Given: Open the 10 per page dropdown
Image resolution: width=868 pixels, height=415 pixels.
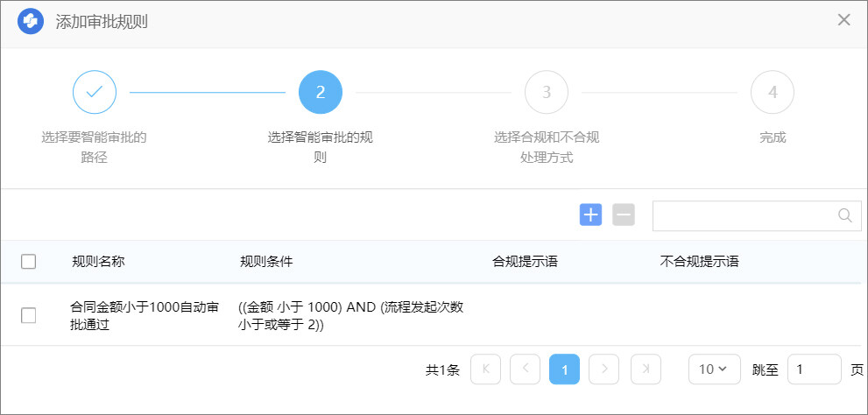Looking at the screenshot, I should pyautogui.click(x=714, y=369).
